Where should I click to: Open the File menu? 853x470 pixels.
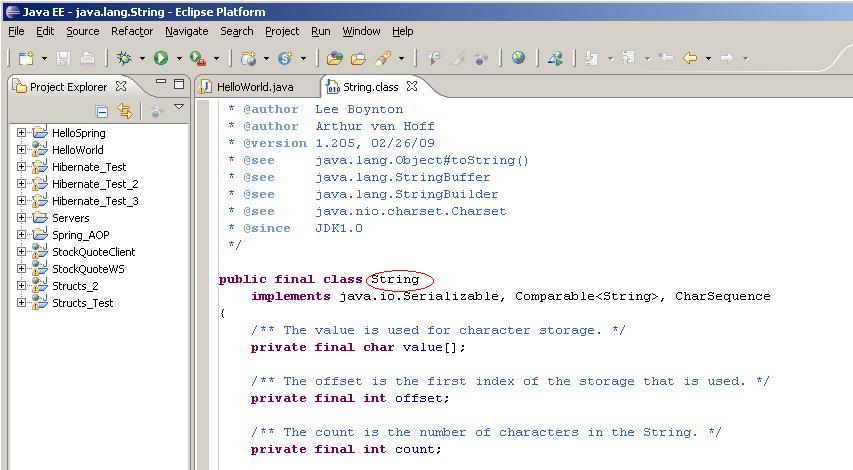click(16, 31)
